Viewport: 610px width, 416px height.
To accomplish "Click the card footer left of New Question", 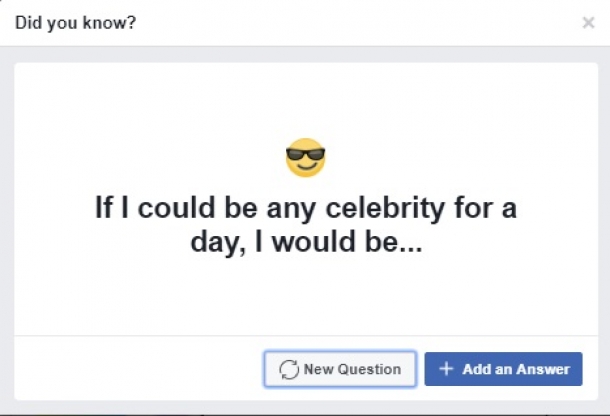I will [130, 368].
